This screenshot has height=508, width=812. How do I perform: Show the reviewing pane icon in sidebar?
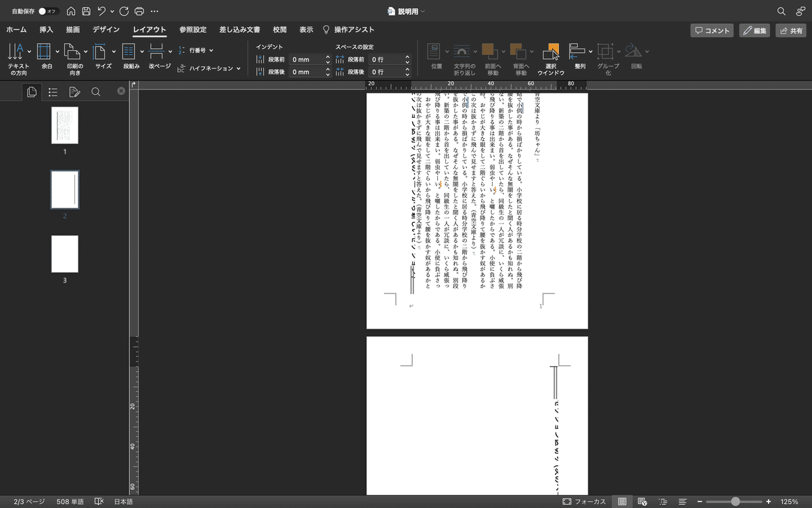click(74, 92)
